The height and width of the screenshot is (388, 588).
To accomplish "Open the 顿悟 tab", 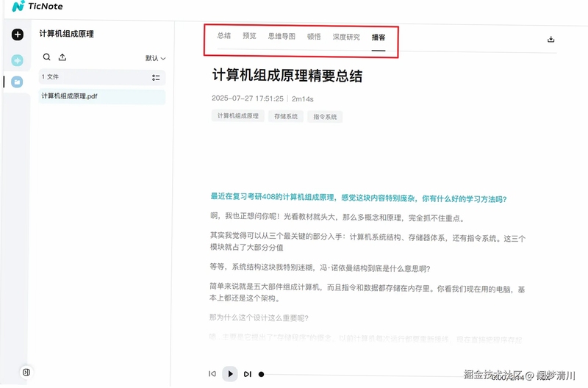I will [x=314, y=37].
